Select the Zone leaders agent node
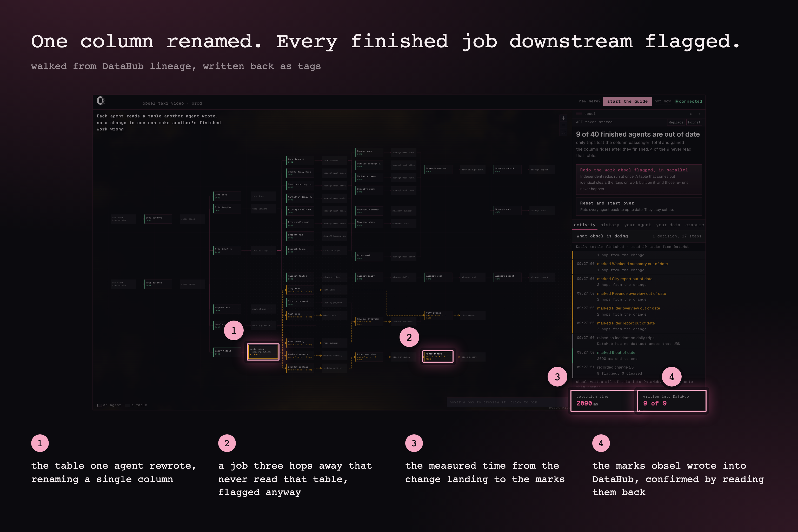 point(300,161)
